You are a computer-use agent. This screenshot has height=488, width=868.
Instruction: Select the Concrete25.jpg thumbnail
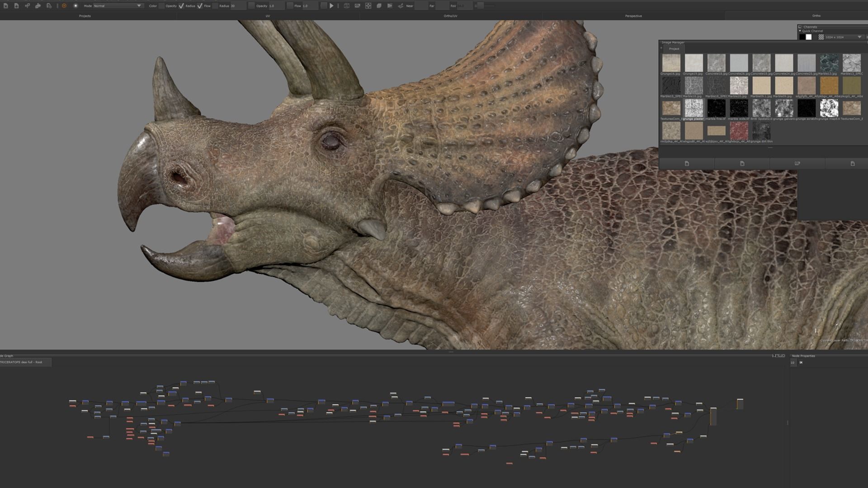[807, 63]
